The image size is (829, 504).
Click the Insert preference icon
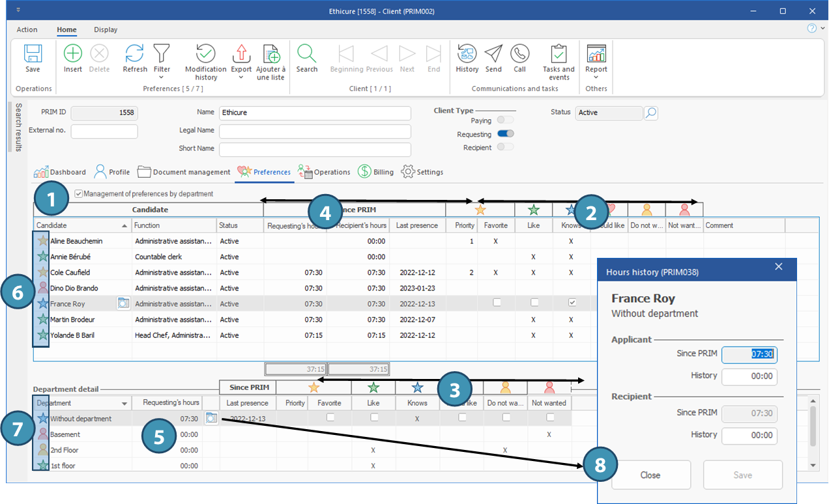click(x=73, y=53)
